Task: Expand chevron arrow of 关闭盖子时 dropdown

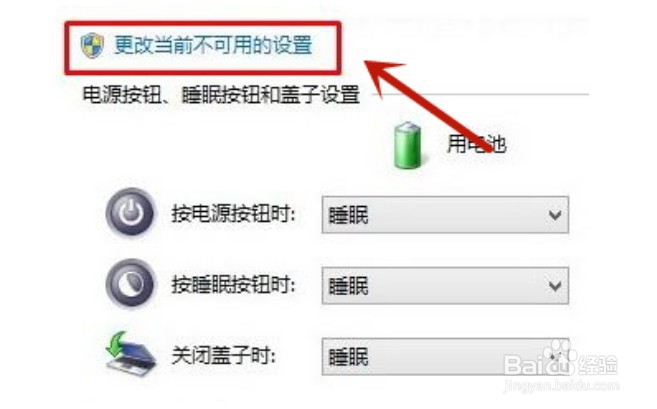Action: tap(555, 357)
